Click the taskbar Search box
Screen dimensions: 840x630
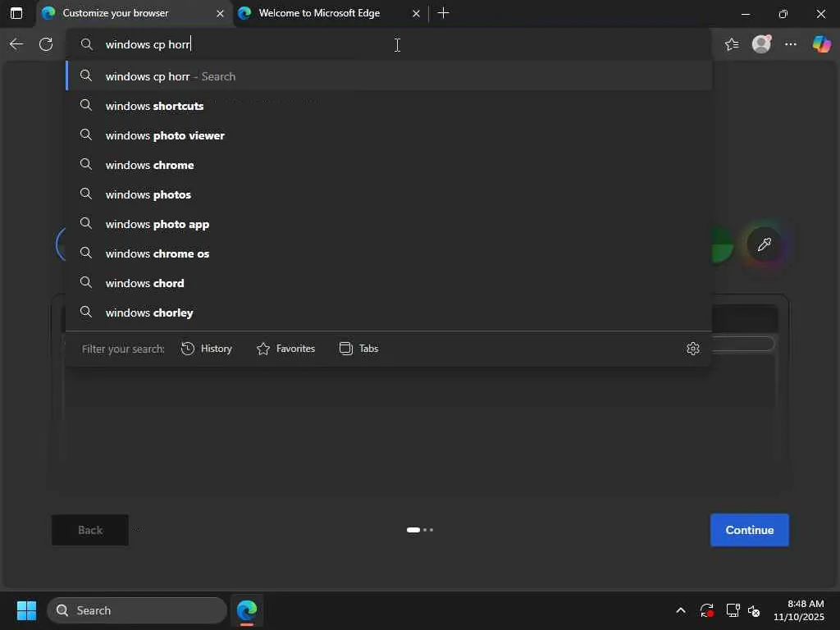coord(137,609)
